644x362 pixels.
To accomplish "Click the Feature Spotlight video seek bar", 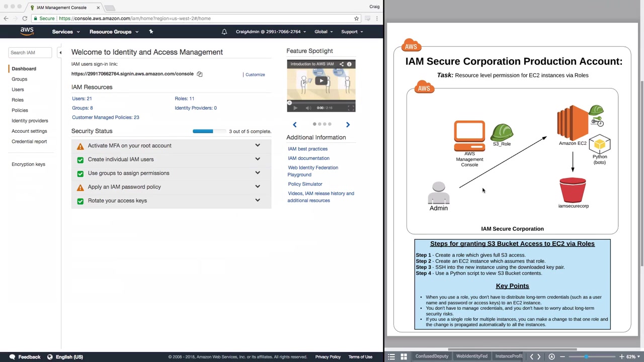I will point(321,102).
